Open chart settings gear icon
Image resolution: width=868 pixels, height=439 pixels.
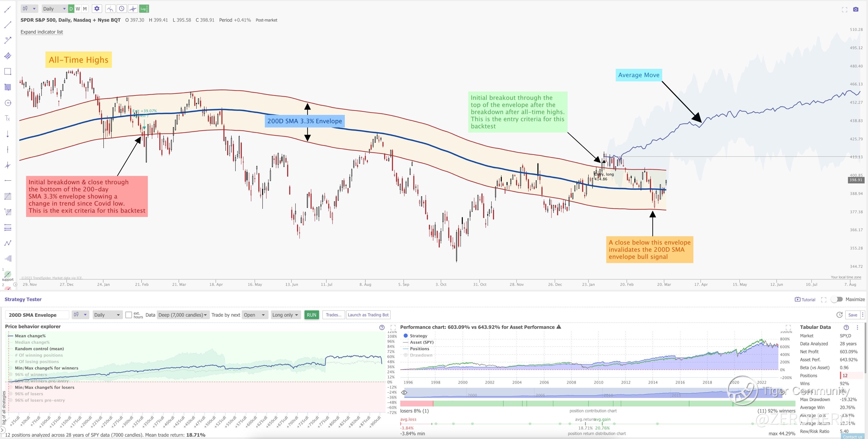97,9
